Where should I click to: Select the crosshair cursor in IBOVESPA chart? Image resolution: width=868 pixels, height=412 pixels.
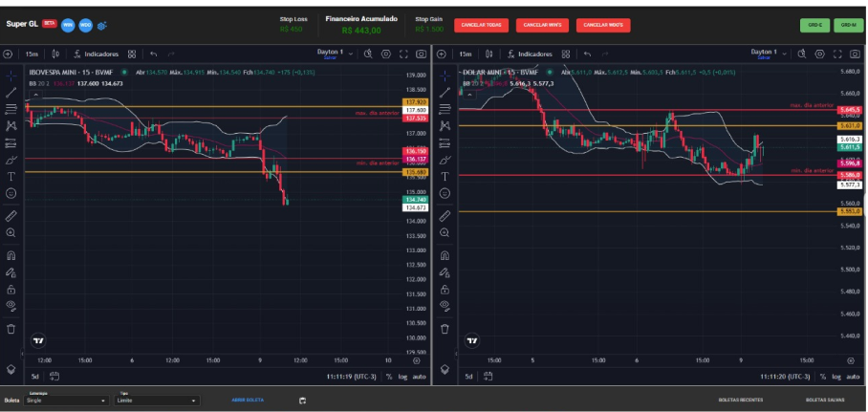11,76
